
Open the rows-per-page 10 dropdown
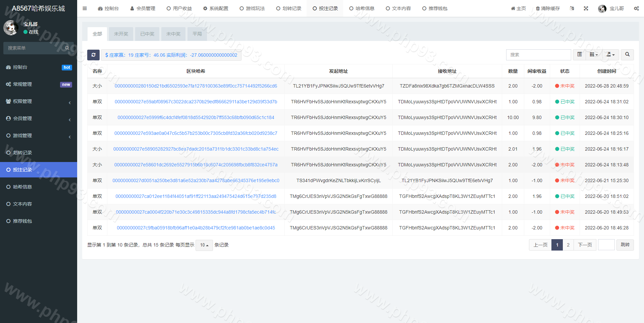(204, 245)
